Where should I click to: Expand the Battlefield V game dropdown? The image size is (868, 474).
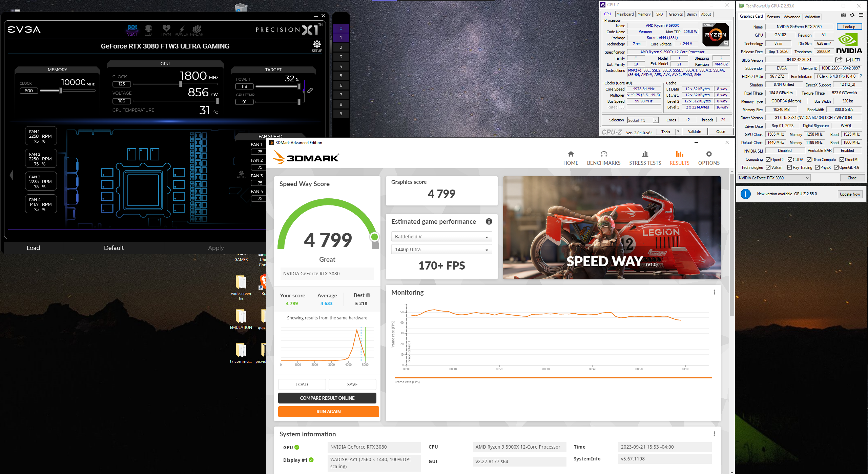pyautogui.click(x=441, y=236)
